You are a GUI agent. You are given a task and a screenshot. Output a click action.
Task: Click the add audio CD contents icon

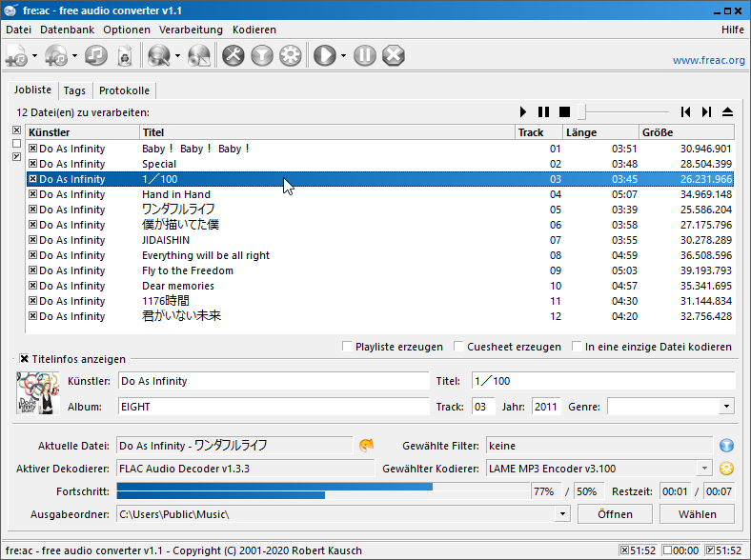pos(55,56)
